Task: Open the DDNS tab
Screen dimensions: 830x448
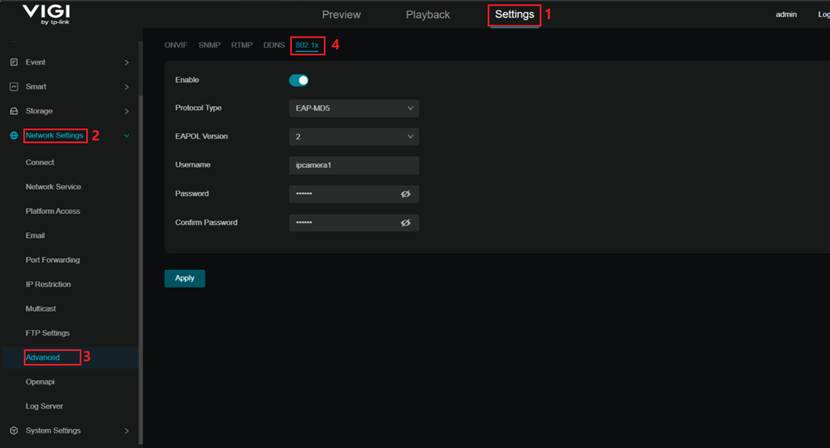Action: [274, 45]
